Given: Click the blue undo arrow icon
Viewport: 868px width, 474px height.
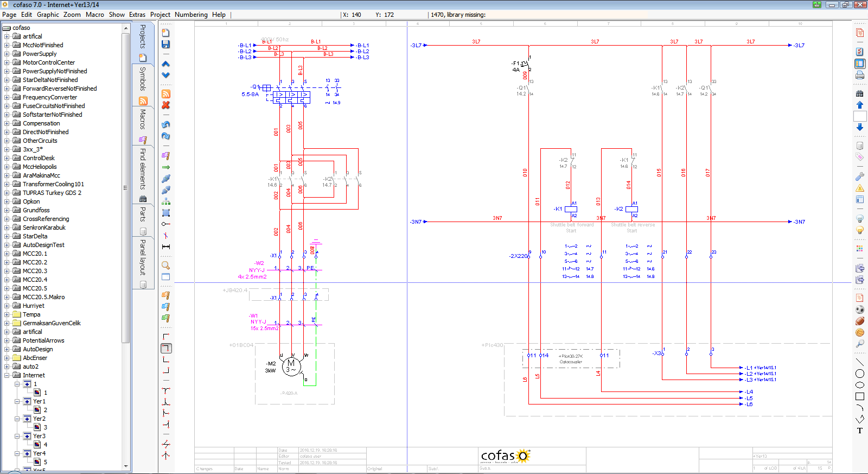Looking at the screenshot, I should (x=166, y=124).
